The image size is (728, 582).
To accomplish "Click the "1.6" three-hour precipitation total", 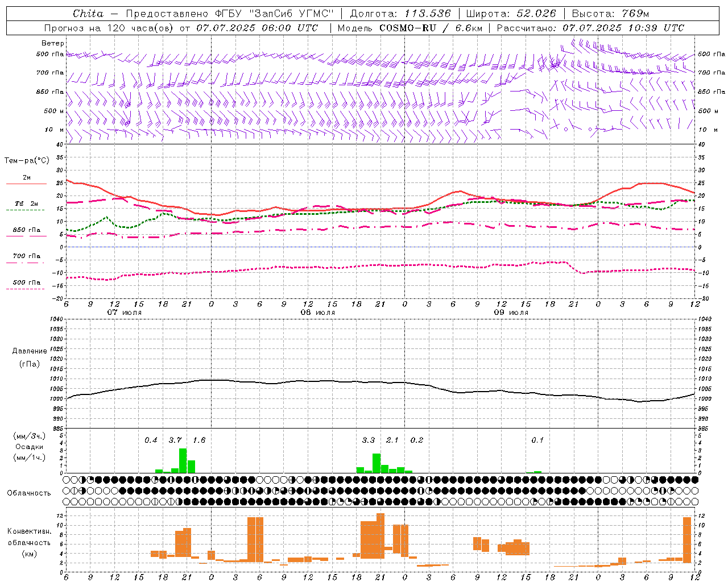I will [199, 440].
